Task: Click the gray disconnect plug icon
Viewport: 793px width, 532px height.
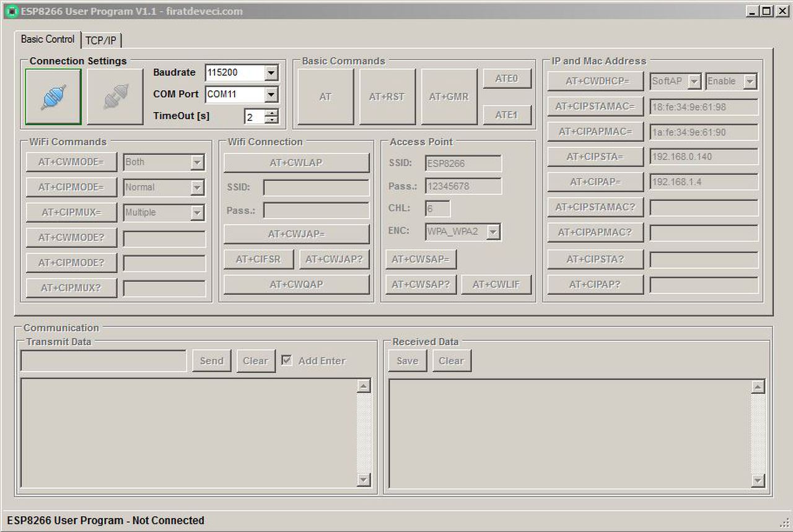Action: (x=115, y=97)
